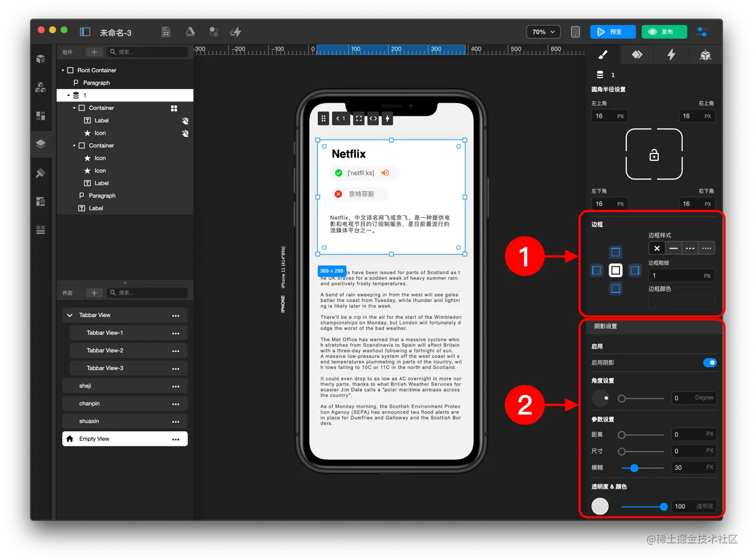Open the shadow color swatch circle
The image size is (753, 560).
pos(600,506)
